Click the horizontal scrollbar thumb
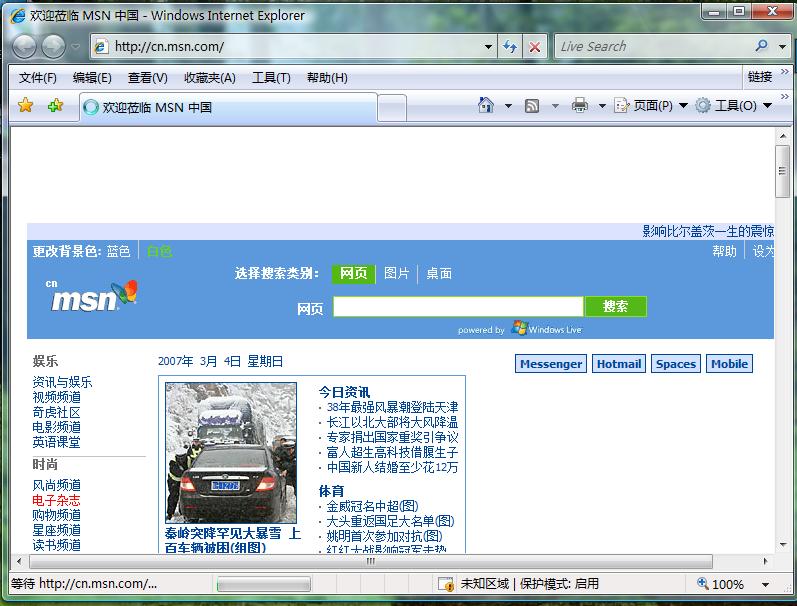This screenshot has width=797, height=606. tap(370, 561)
